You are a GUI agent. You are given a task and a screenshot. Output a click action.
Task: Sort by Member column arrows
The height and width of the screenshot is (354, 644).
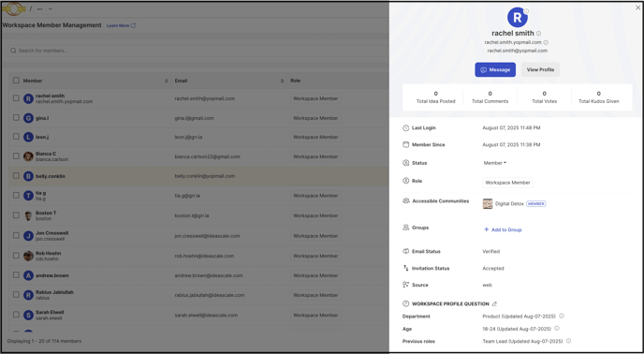(x=167, y=81)
